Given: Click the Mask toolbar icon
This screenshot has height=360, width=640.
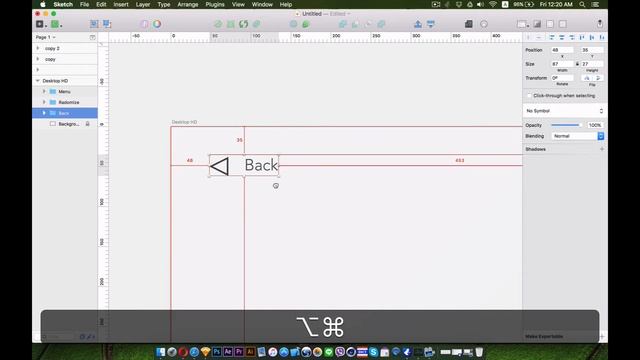Looking at the screenshot, I should tap(293, 24).
